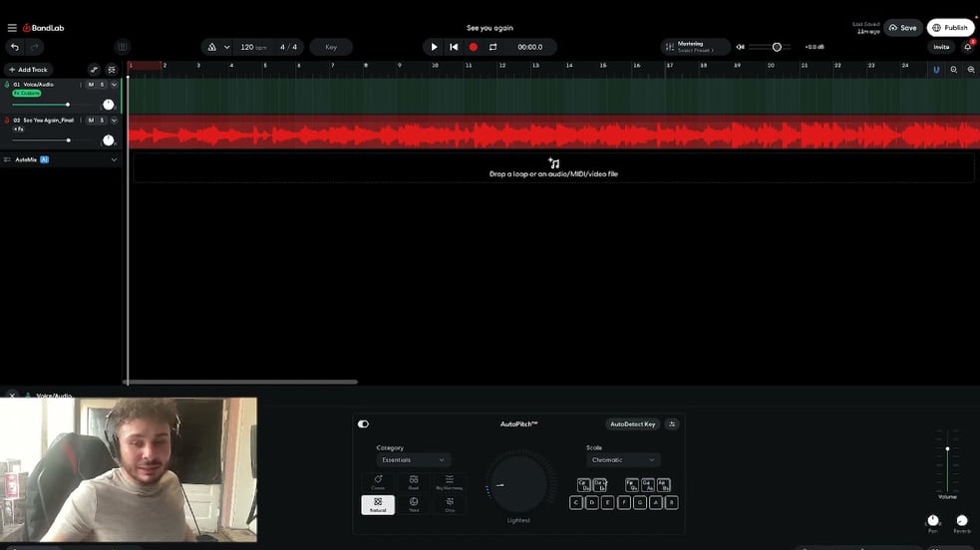Open the track arrangement icon
Screen dimensions: 980x550
click(x=112, y=70)
